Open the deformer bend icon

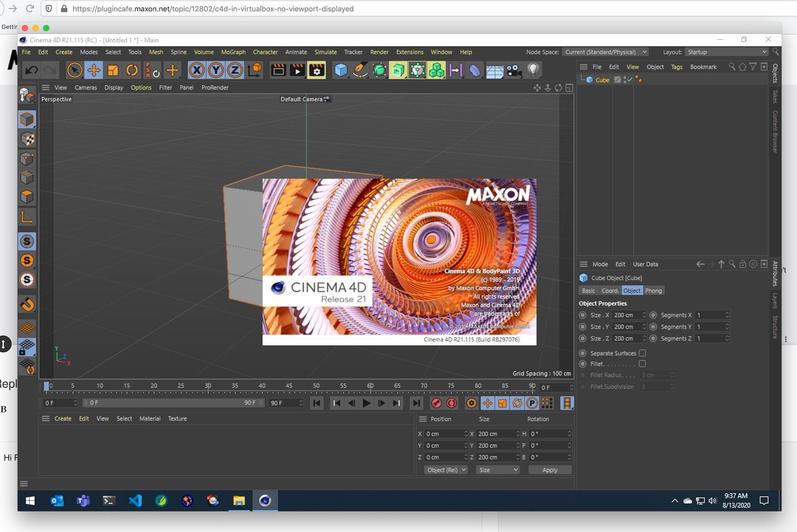pyautogui.click(x=475, y=70)
